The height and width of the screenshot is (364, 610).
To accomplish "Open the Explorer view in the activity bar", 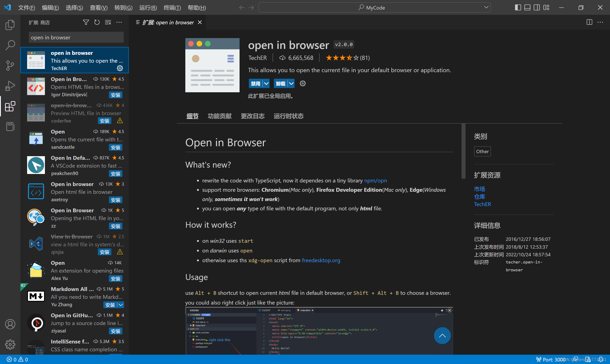I will point(10,25).
